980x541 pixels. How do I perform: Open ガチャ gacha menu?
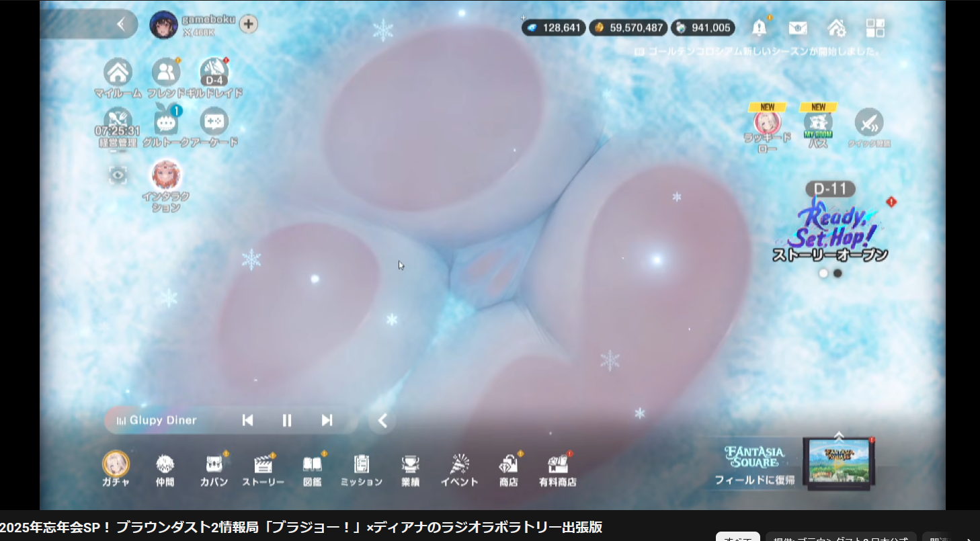coord(116,468)
